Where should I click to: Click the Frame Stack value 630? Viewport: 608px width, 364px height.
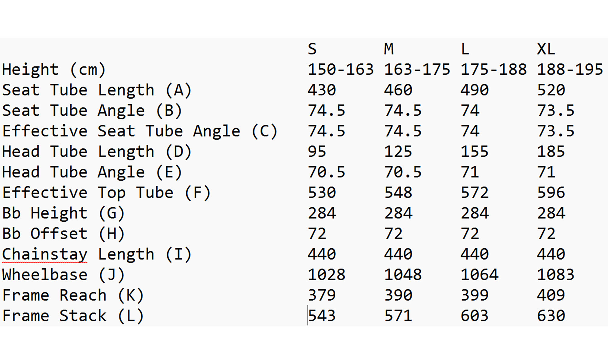[x=551, y=316]
